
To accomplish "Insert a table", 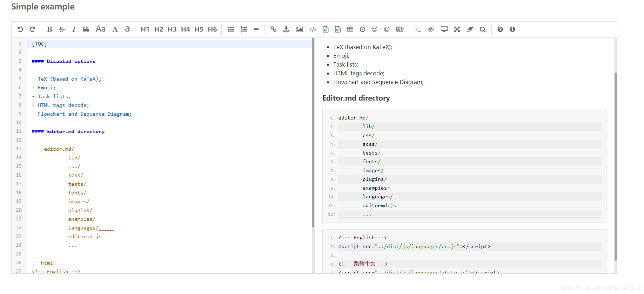I will [350, 29].
